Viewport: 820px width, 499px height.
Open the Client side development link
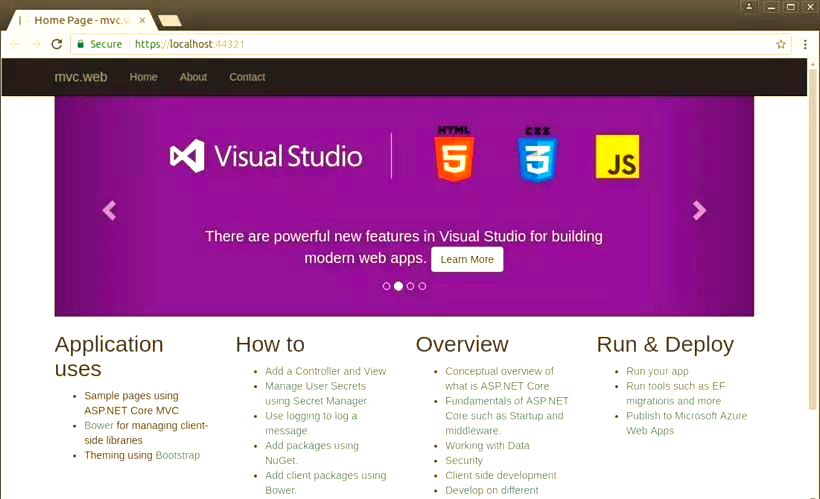click(x=501, y=475)
